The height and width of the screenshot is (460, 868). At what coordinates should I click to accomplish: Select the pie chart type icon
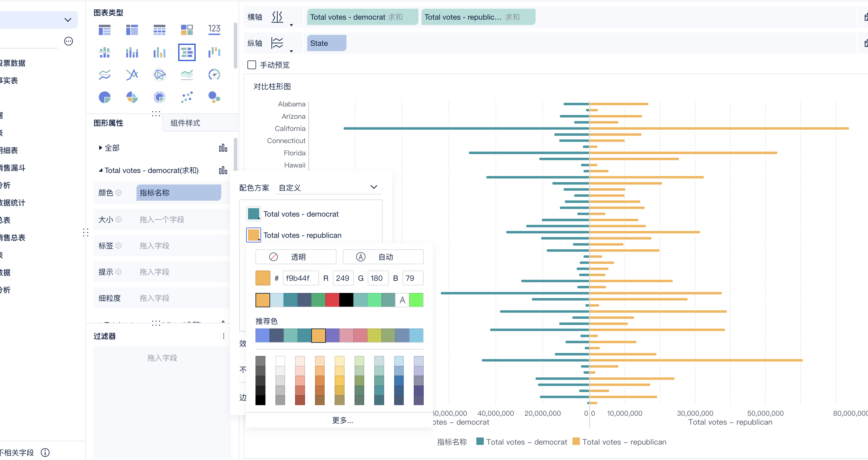[104, 98]
